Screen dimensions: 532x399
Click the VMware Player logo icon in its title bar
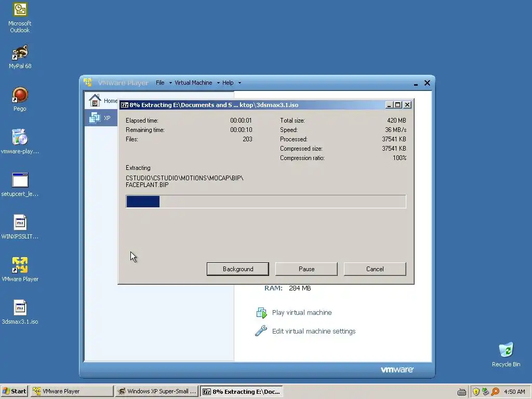(87, 83)
